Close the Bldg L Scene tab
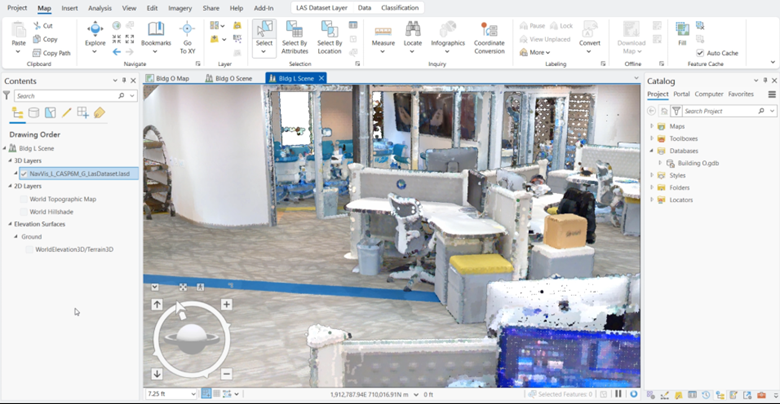The height and width of the screenshot is (404, 780). tap(321, 79)
